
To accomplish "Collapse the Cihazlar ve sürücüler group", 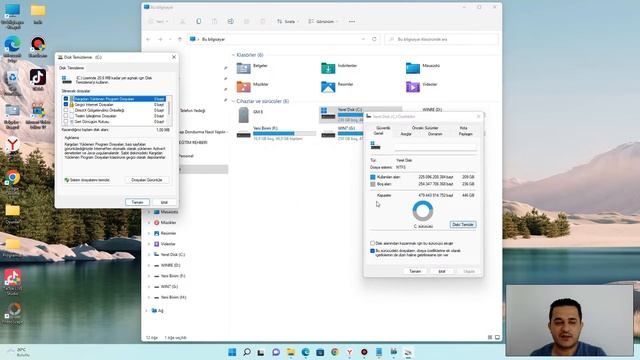I will [x=233, y=101].
